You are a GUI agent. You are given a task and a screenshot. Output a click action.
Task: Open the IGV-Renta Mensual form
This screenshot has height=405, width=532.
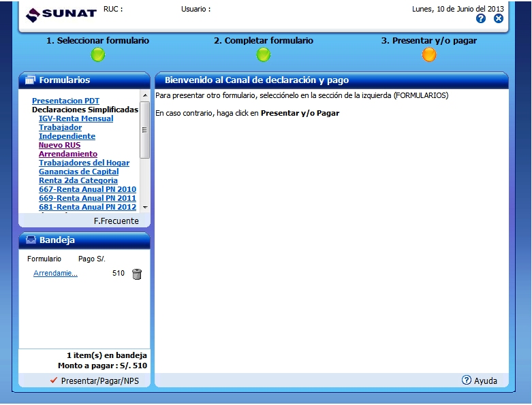[76, 118]
